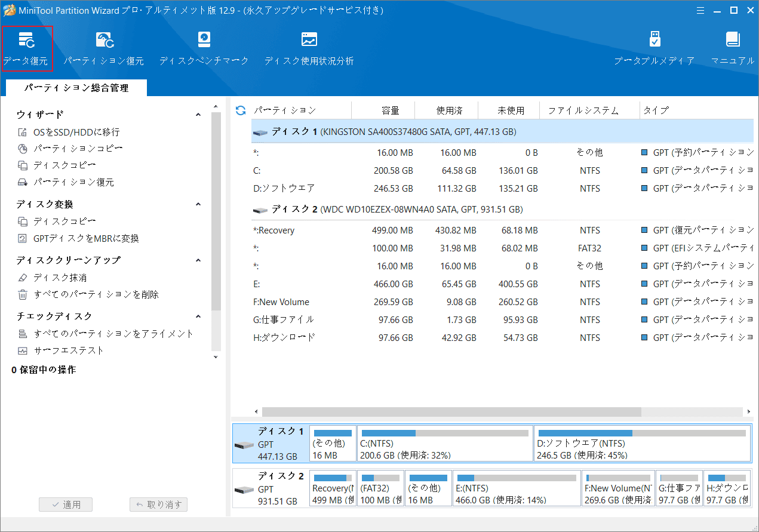Click H:ダウンロード block in disk map
Viewport: 759px width, 532px height.
[727, 488]
